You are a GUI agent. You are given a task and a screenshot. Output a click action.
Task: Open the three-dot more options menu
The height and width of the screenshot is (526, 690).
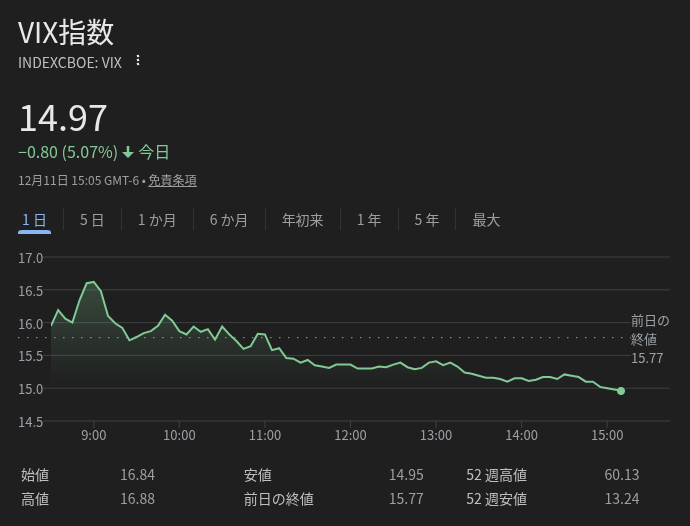tap(138, 61)
